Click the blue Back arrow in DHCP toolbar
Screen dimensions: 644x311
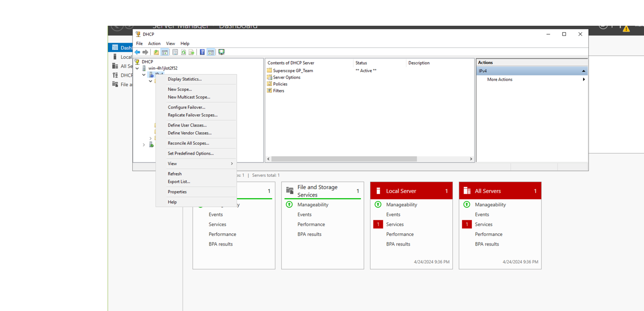point(137,52)
